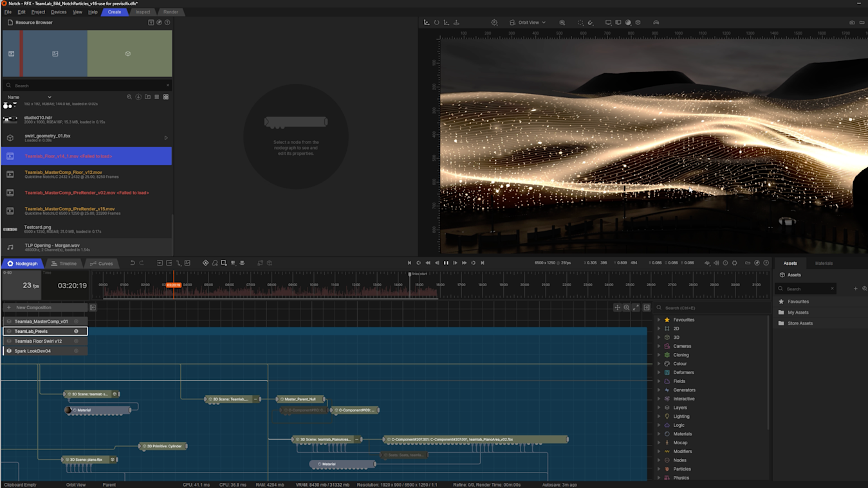
Task: Click the plus icon in Assets panel
Action: (x=855, y=289)
